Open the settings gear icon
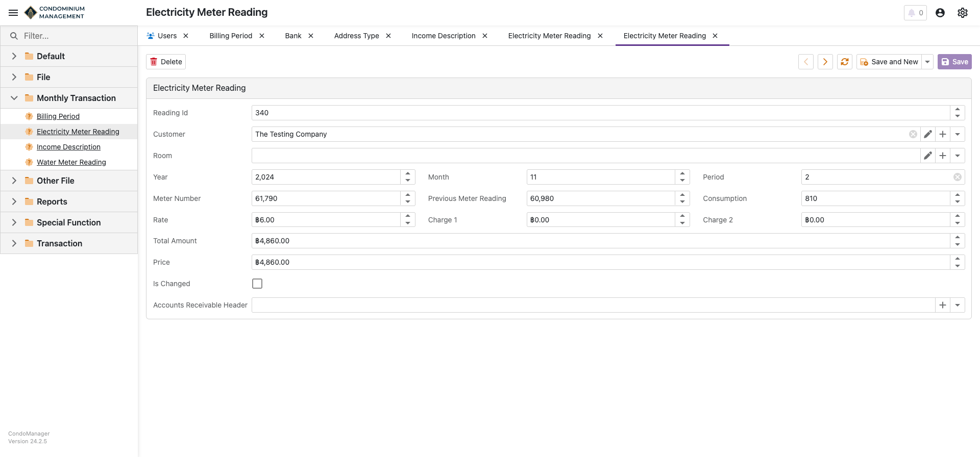Image resolution: width=980 pixels, height=457 pixels. pos(962,13)
